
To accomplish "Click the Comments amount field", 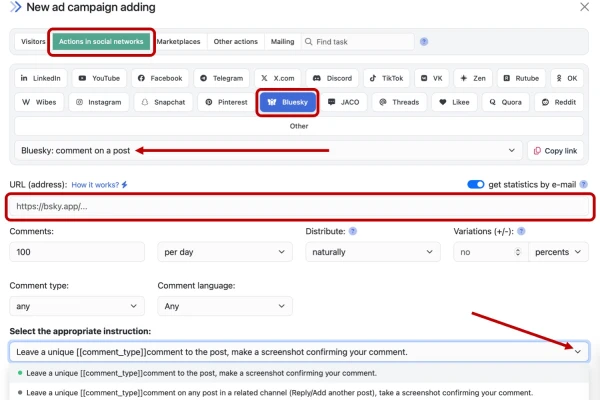I will click(x=77, y=252).
